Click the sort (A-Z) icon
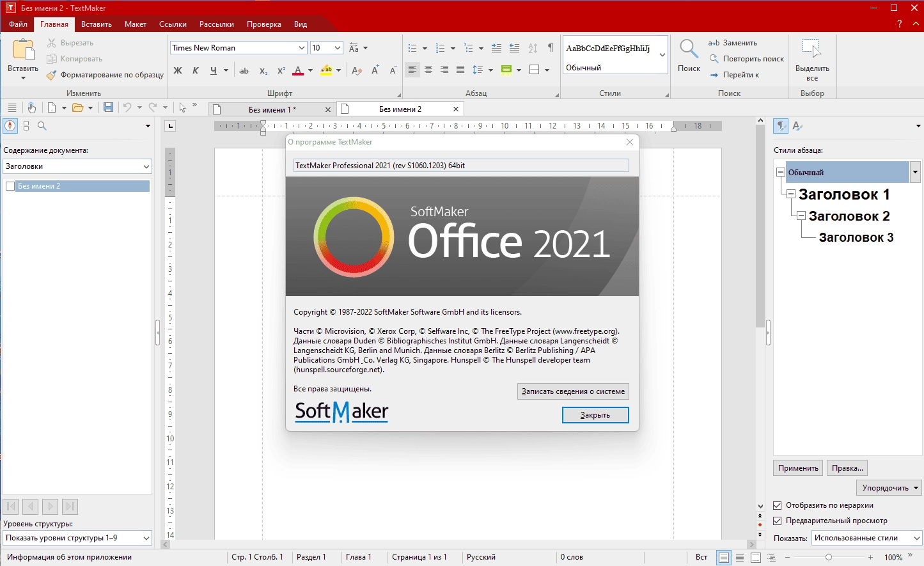The height and width of the screenshot is (566, 924). (x=533, y=48)
